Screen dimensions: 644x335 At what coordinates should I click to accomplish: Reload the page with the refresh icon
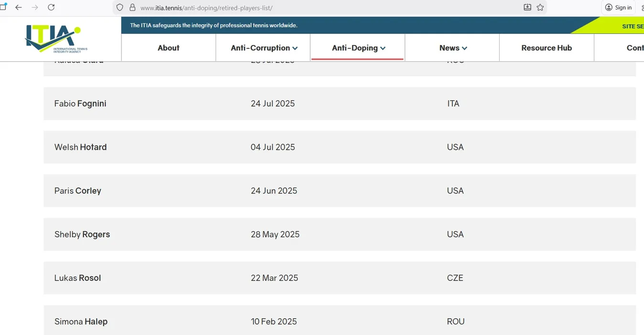pos(51,7)
